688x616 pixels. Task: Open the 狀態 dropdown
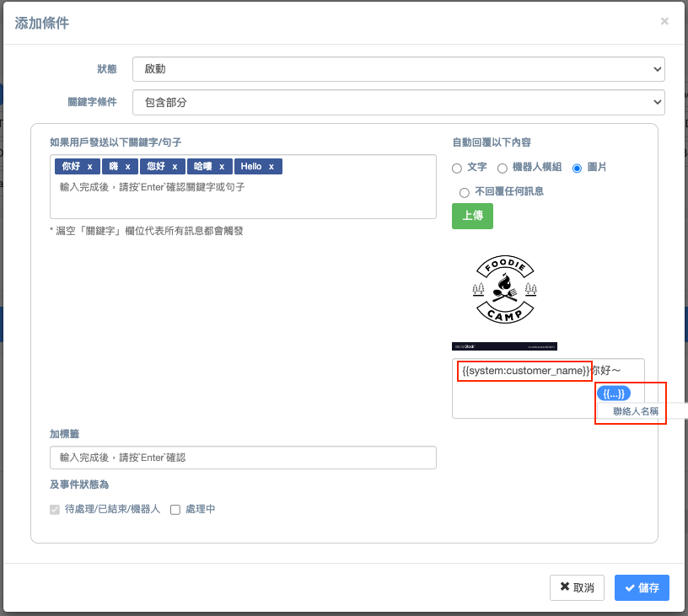(x=398, y=69)
